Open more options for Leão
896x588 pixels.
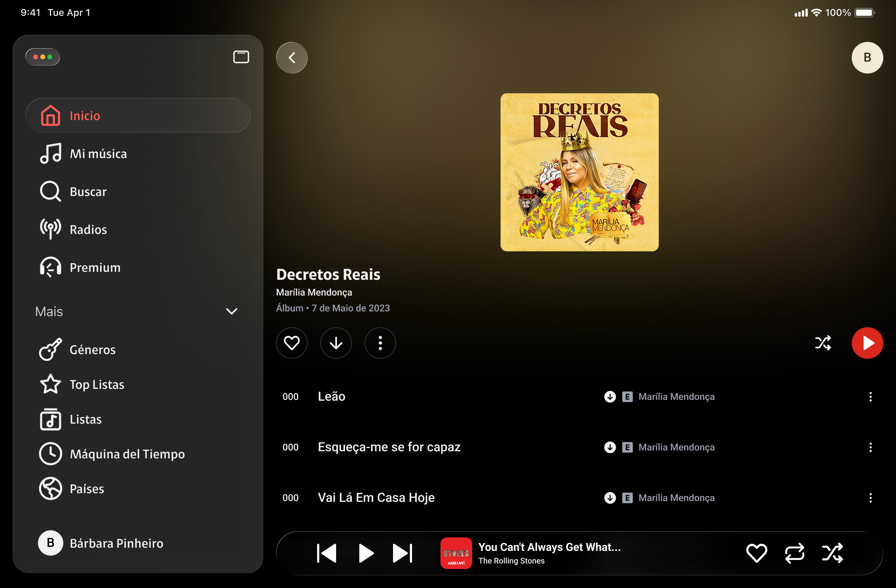pyautogui.click(x=870, y=397)
